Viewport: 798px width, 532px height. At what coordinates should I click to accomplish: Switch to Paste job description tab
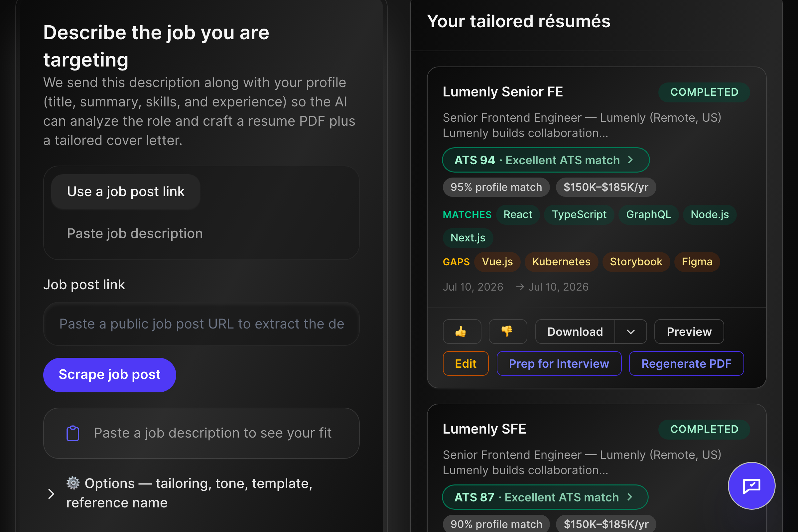tap(135, 233)
